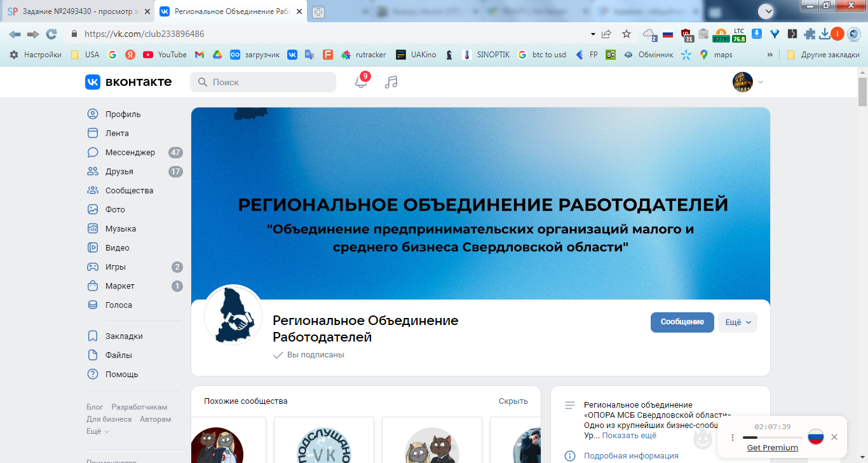Click 'Показать ещё' in group description
Viewport: 868px width, 463px height.
tap(629, 436)
